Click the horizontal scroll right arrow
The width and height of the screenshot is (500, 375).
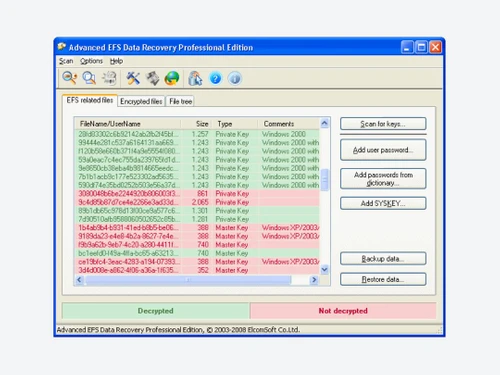point(314,280)
